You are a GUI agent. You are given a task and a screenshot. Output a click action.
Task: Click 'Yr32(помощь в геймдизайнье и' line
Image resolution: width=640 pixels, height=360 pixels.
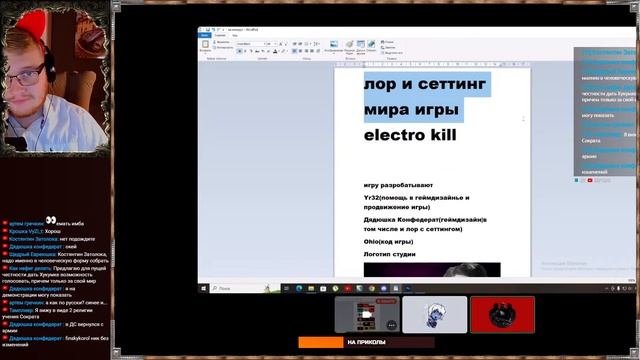point(416,198)
